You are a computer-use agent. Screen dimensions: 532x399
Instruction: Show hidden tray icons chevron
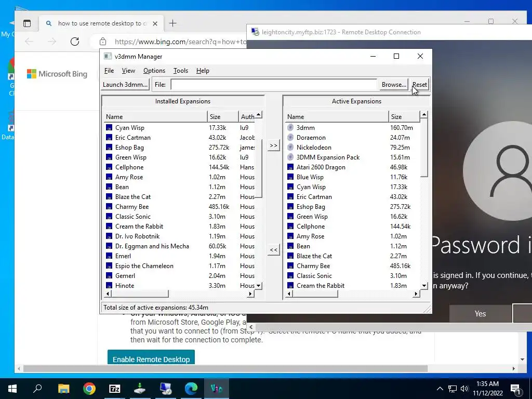click(440, 389)
